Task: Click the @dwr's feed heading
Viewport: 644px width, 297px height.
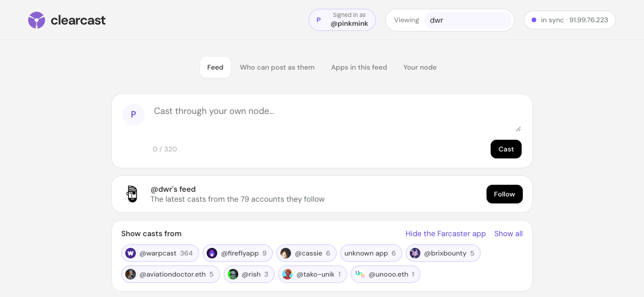Action: [x=173, y=189]
